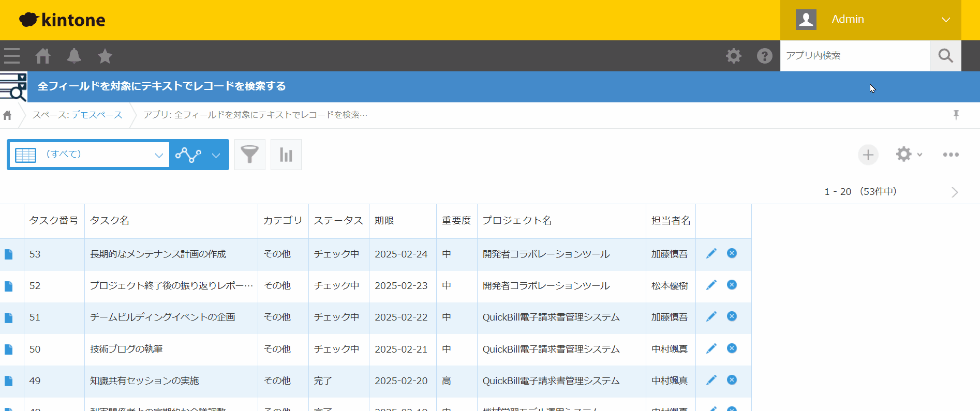The height and width of the screenshot is (411, 980).
Task: Open the more options ellipsis menu
Action: 951,155
